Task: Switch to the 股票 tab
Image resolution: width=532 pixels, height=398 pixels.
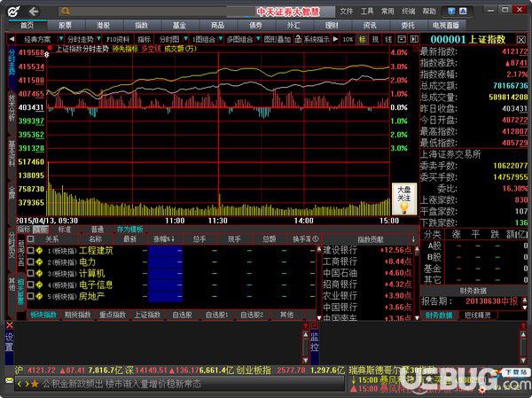Action: click(x=65, y=25)
